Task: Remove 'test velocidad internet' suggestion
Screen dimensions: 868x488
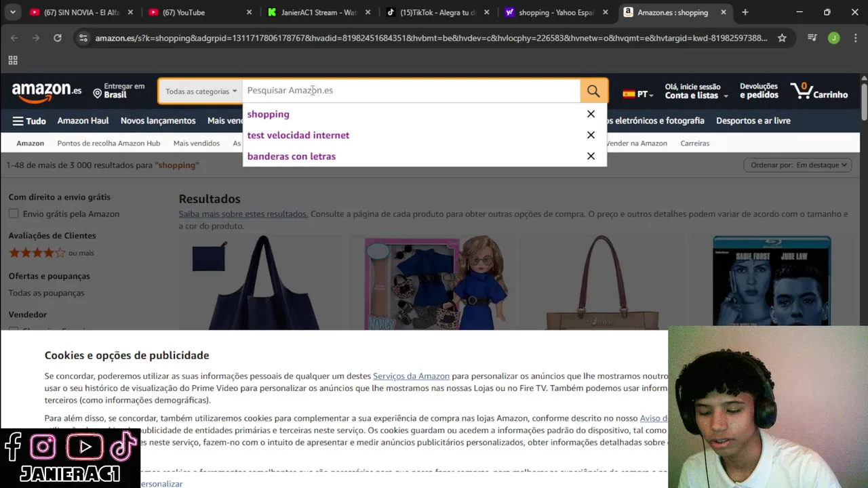Action: click(591, 135)
